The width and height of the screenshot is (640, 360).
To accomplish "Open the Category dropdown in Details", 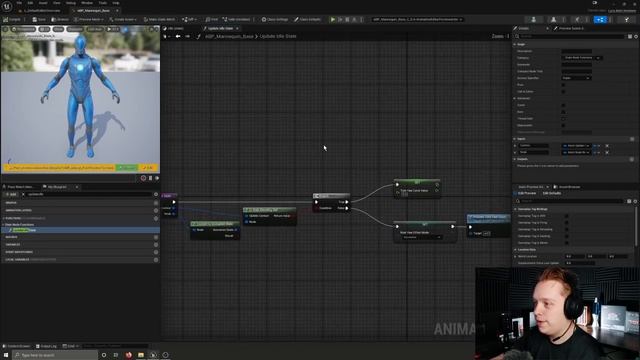I will coord(581,58).
